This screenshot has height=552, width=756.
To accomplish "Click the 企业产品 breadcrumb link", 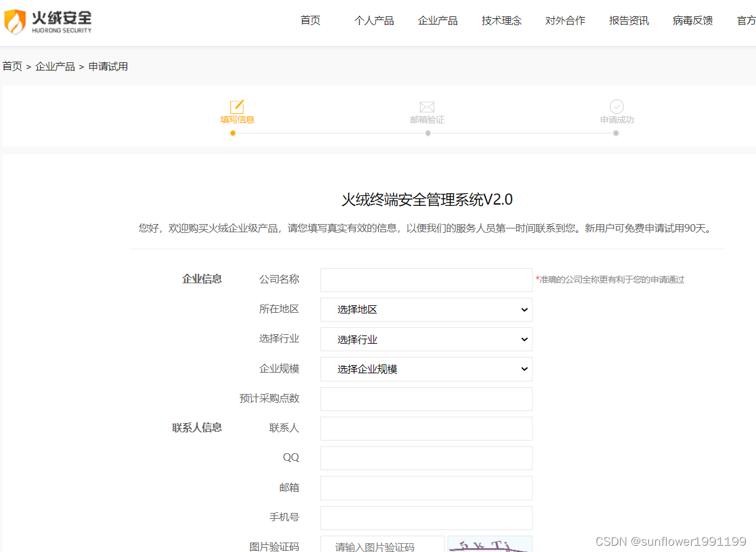I will (x=55, y=66).
